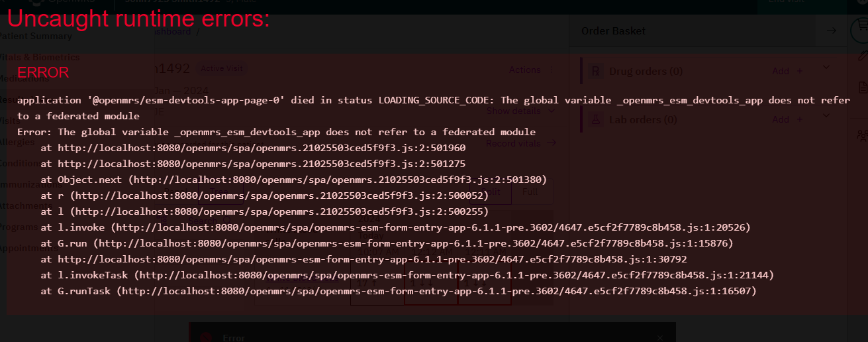Viewport: 868px width, 342px height.
Task: Open the patient lists people icon
Action: coord(862,135)
